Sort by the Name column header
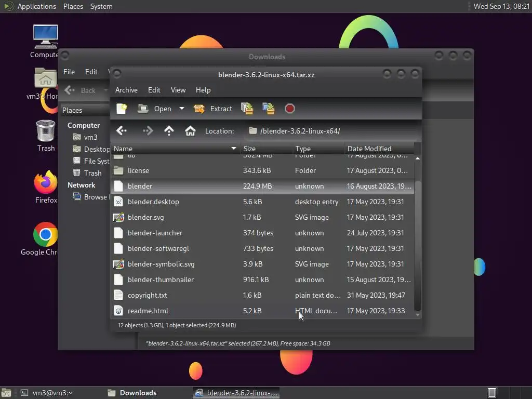The image size is (532, 399). (175, 149)
